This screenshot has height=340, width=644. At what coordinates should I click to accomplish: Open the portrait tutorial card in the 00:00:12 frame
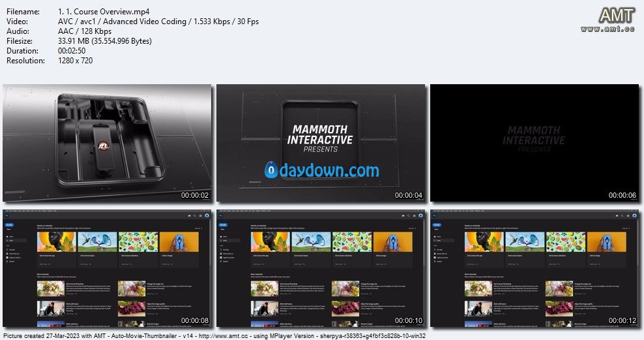click(x=484, y=249)
